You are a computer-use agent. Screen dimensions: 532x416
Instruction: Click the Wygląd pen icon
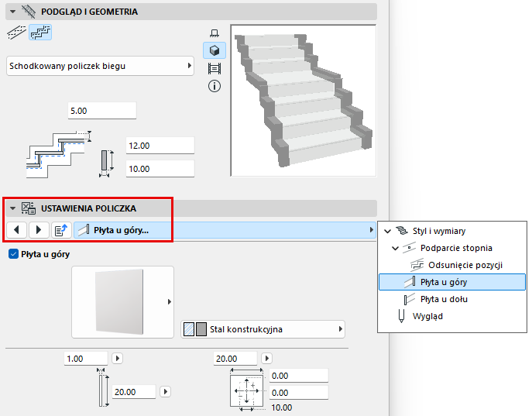[401, 316]
